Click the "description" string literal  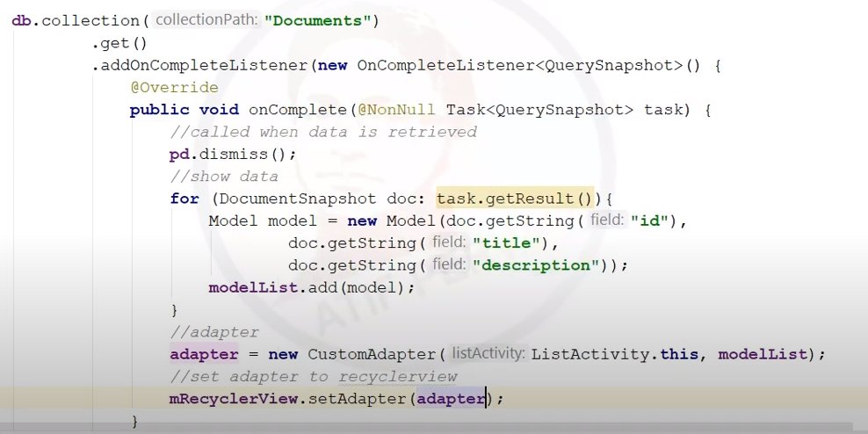point(536,265)
